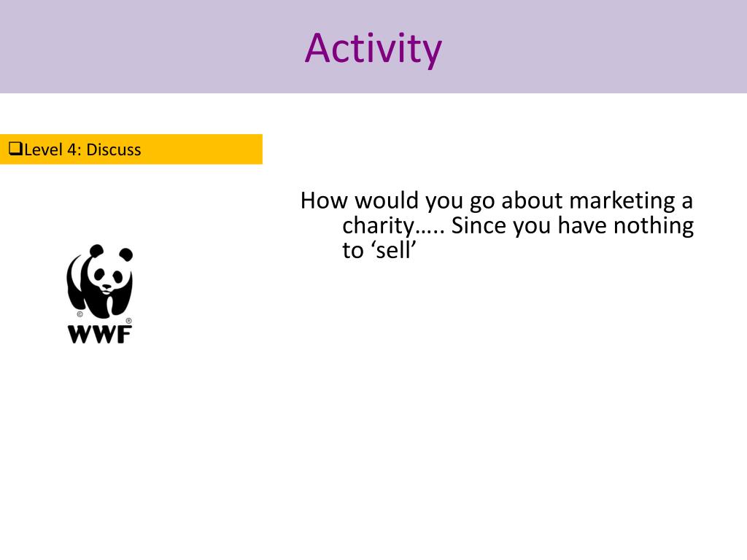Click the registered trademark symbol above WWF
The height and width of the screenshot is (560, 747).
click(128, 321)
